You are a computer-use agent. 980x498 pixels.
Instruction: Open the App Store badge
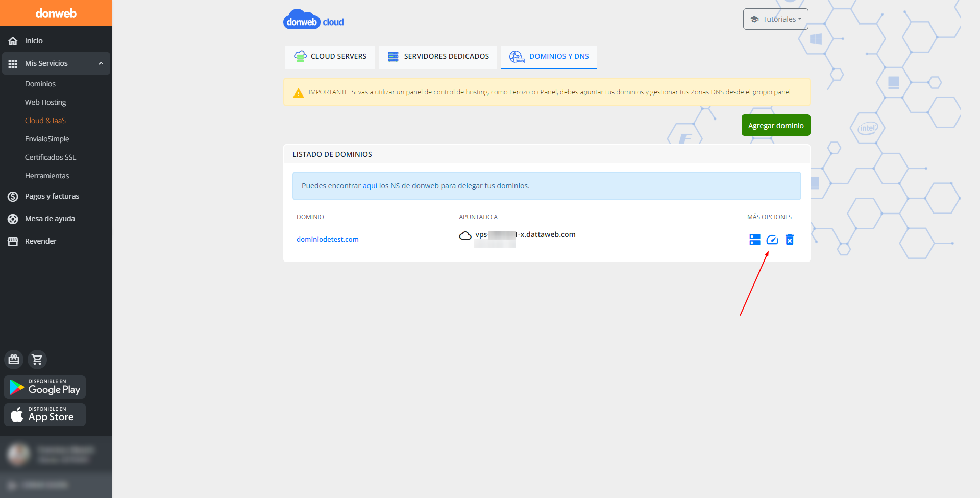pos(45,415)
